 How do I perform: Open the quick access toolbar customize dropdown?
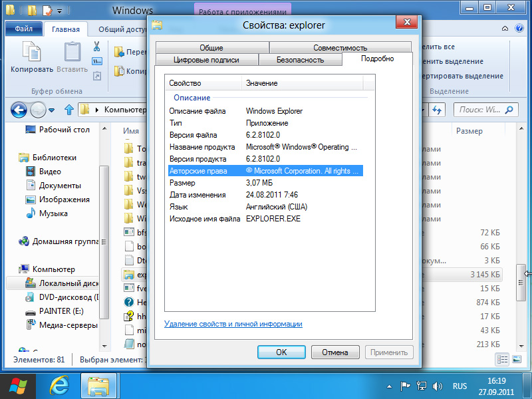pyautogui.click(x=59, y=11)
